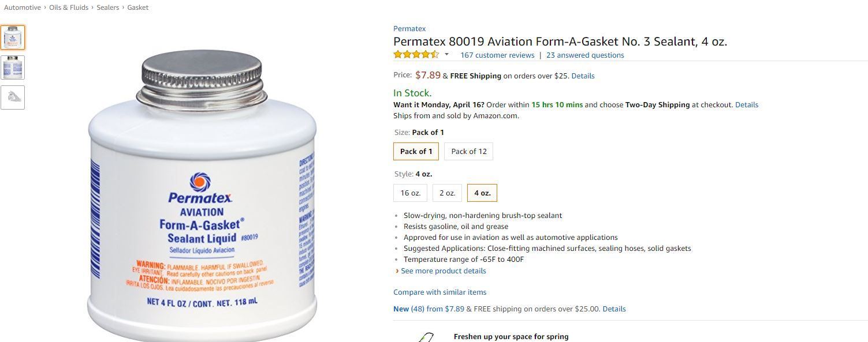This screenshot has height=342, width=868.
Task: Select the second product thumbnail image
Action: pyautogui.click(x=13, y=67)
